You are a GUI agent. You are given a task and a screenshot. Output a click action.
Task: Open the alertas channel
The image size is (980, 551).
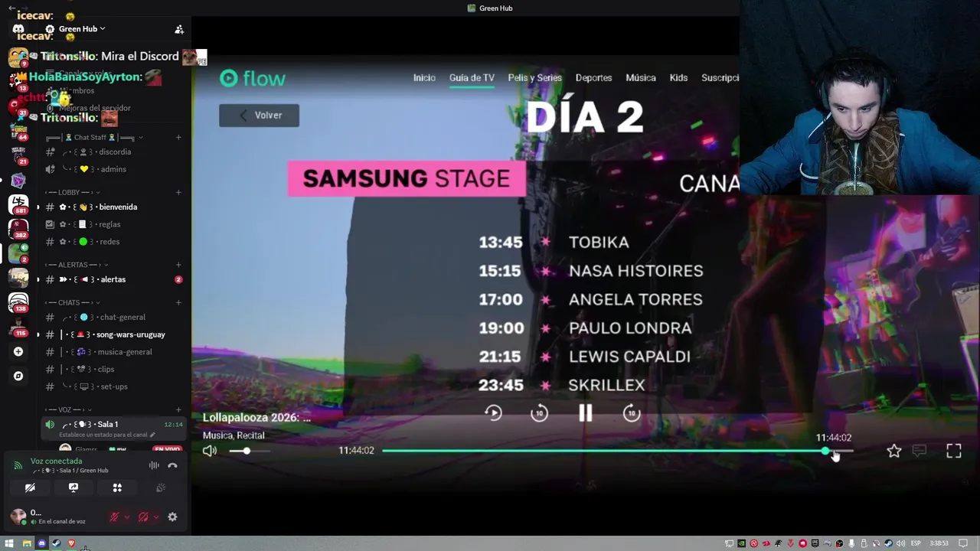(113, 279)
